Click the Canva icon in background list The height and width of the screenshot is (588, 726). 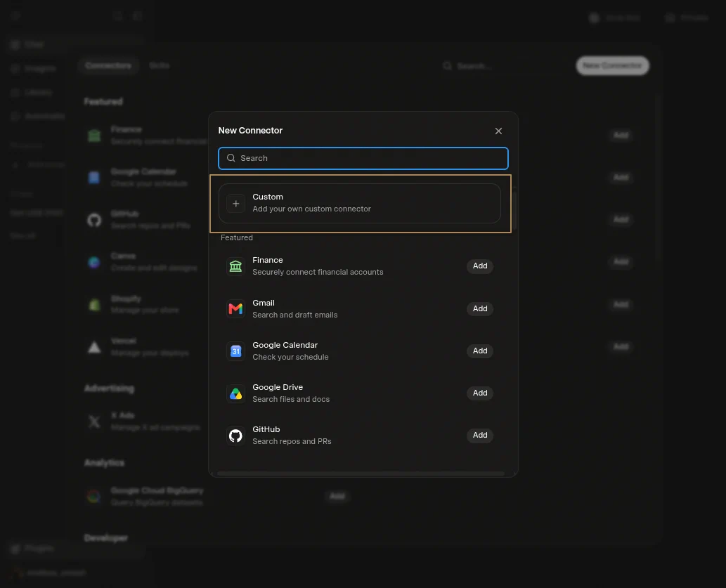[94, 263]
